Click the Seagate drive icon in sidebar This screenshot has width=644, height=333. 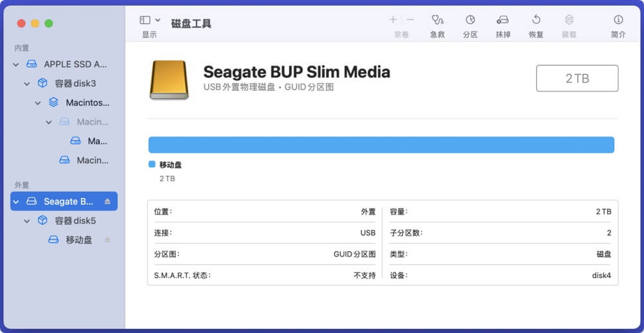click(32, 201)
